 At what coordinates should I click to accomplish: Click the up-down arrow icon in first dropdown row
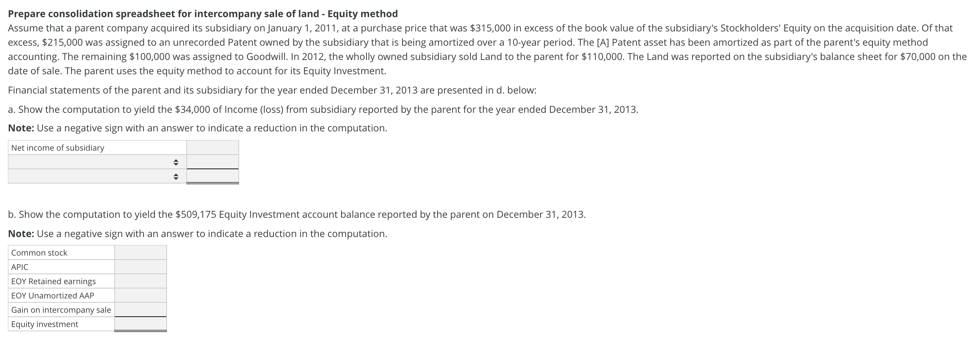175,162
